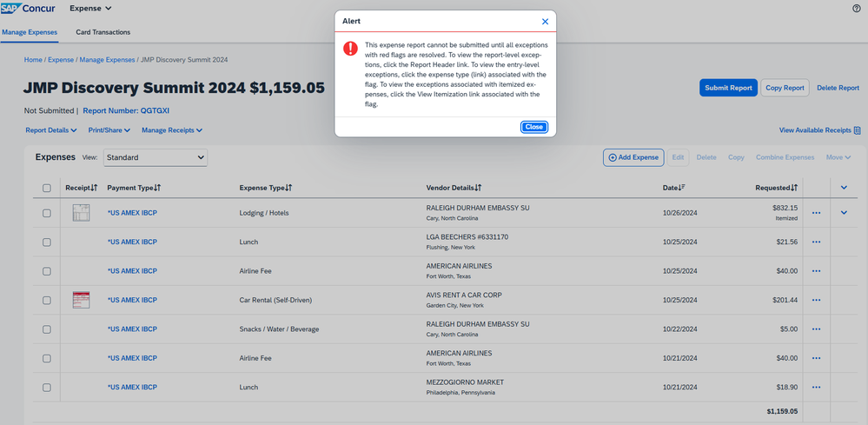Click the Delete Report link
This screenshot has width=868, height=425.
click(838, 88)
